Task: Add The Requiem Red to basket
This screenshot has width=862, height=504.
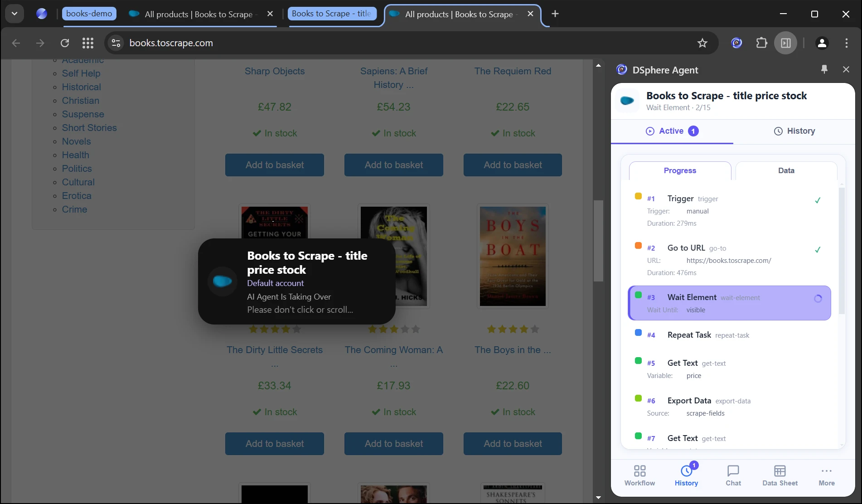Action: tap(513, 165)
